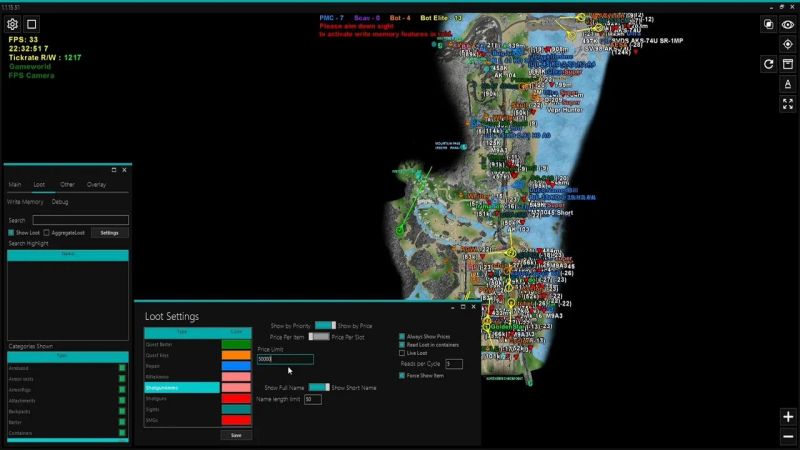Screen dimensions: 800x450
Task: Click the Settings button in loot panel
Action: pos(109,233)
